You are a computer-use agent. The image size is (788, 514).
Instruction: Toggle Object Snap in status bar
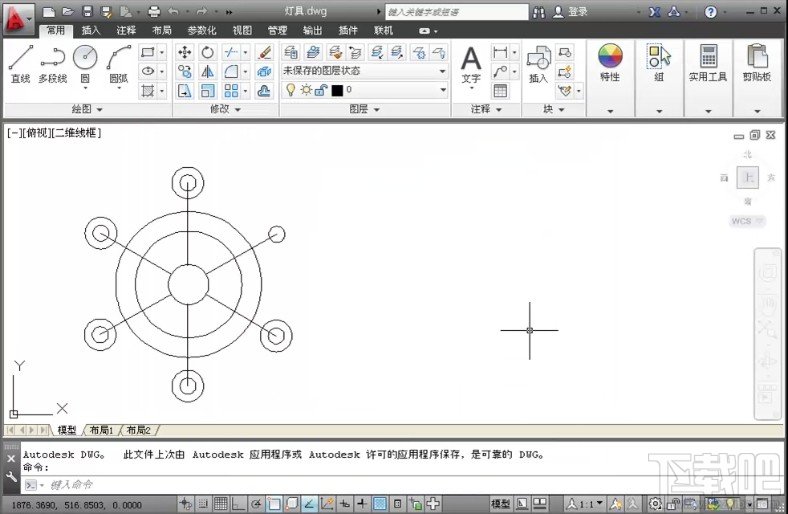[274, 503]
